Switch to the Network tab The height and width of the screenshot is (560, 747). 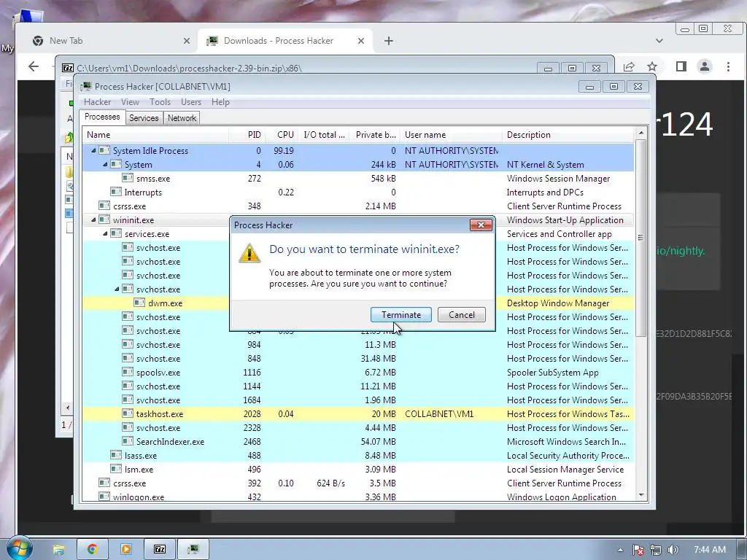pos(182,118)
